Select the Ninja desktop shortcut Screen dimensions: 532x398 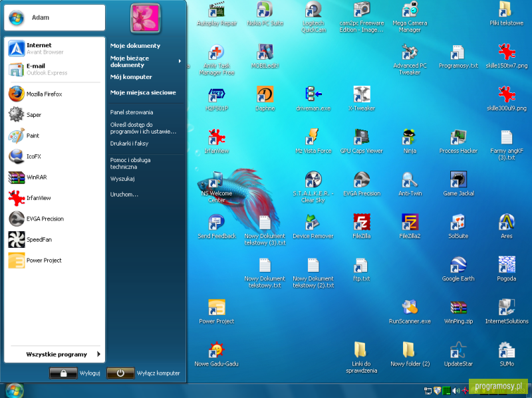[410, 142]
